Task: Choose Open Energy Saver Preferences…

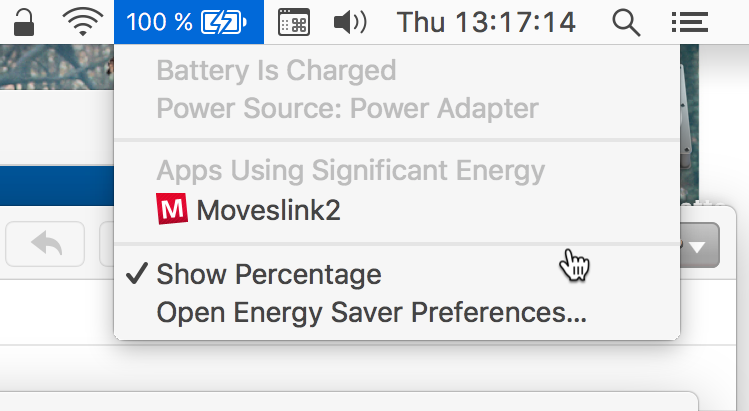Action: [371, 312]
